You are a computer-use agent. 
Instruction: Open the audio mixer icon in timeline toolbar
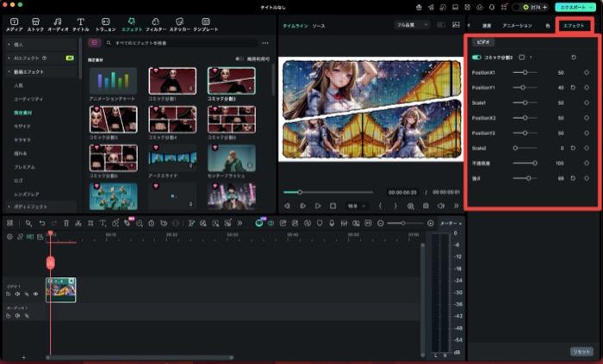344,223
